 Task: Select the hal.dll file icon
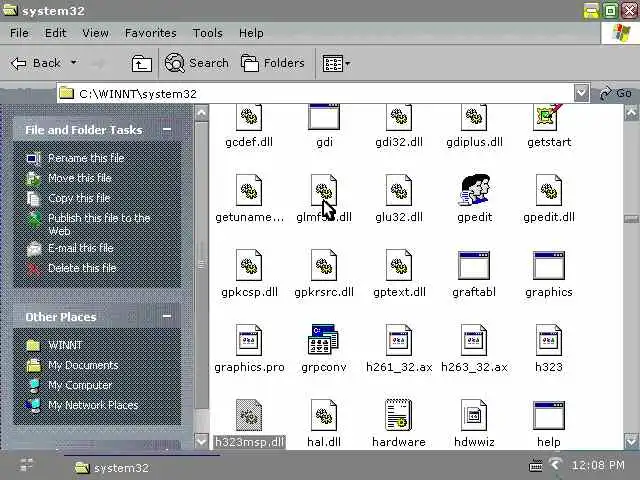(324, 416)
